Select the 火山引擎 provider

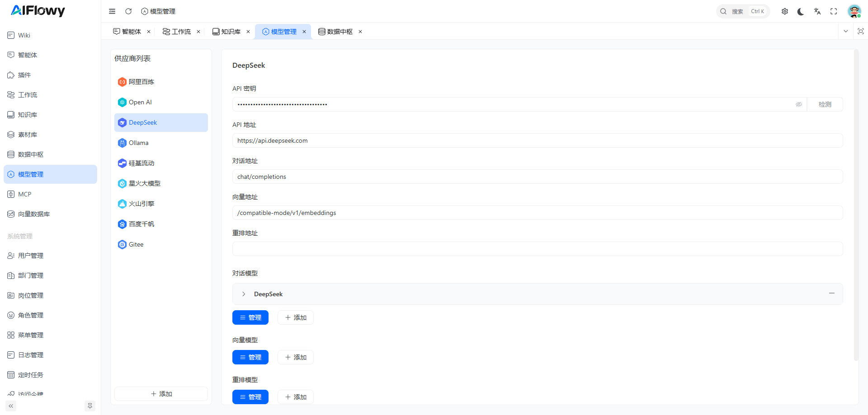pos(161,204)
